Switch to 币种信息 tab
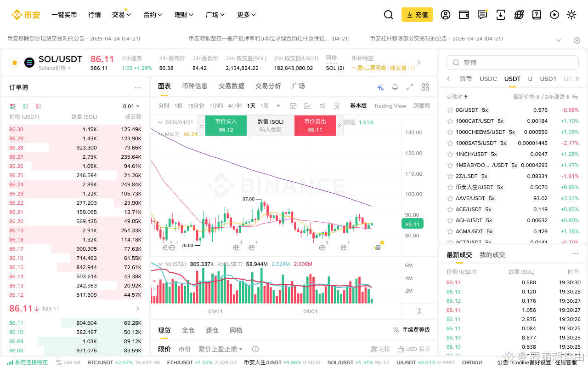This screenshot has height=368, width=588. [195, 86]
